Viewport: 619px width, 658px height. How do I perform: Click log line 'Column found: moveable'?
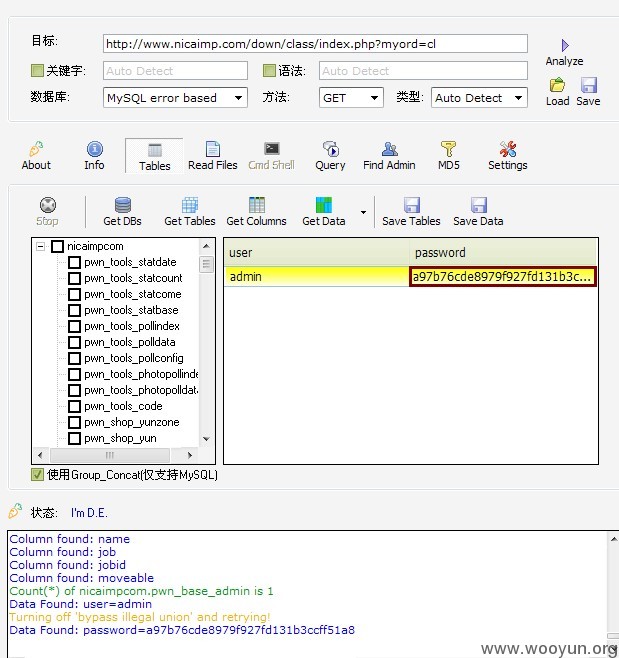coord(81,578)
